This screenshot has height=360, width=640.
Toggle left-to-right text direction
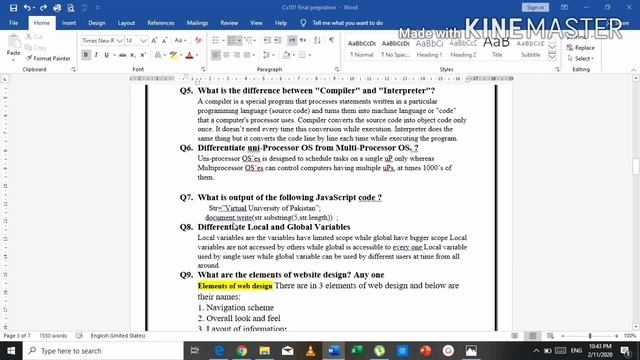pyautogui.click(x=292, y=40)
